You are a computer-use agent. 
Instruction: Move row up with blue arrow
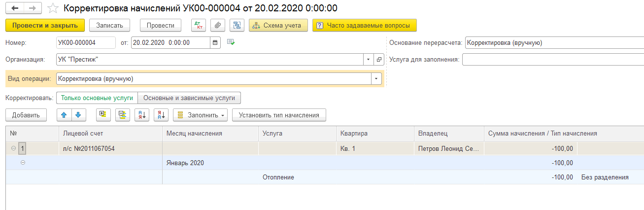coord(64,115)
